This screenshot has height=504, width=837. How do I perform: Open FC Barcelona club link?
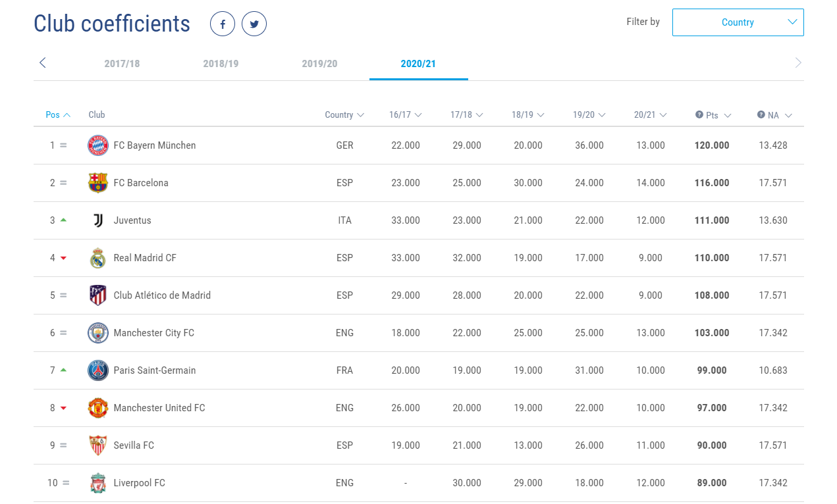pyautogui.click(x=141, y=183)
